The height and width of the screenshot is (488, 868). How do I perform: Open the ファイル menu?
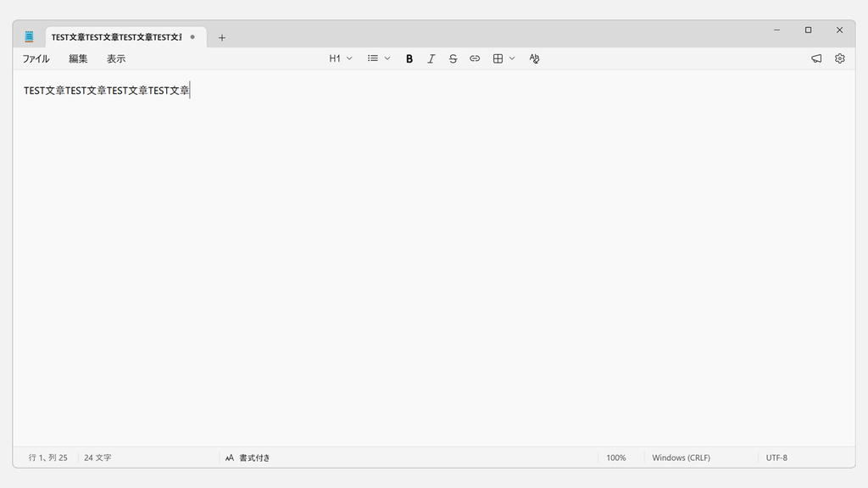36,58
